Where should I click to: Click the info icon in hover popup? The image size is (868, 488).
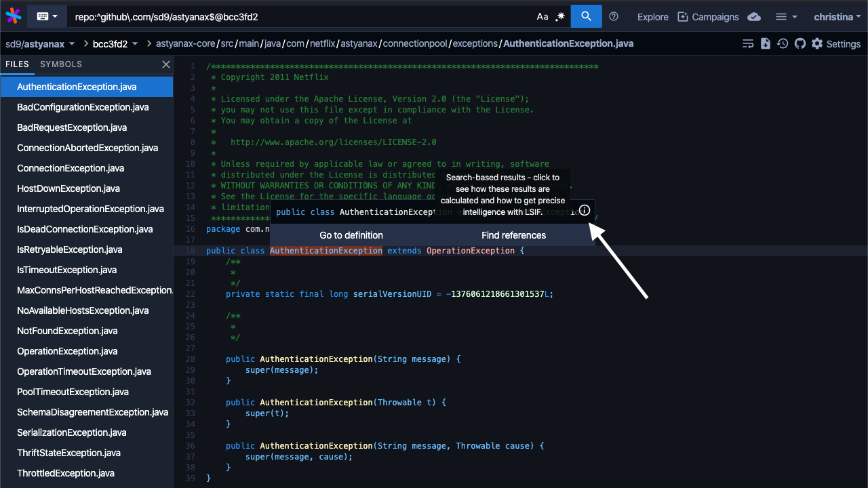coord(585,211)
